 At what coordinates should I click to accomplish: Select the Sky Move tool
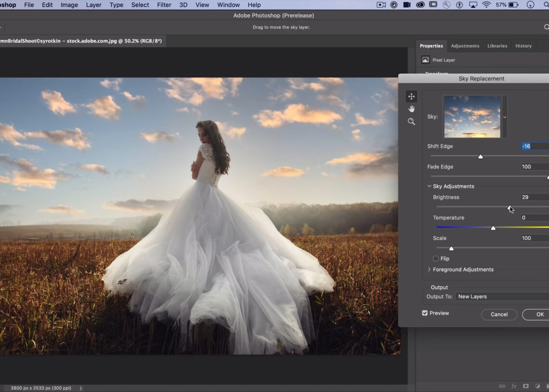pos(411,96)
